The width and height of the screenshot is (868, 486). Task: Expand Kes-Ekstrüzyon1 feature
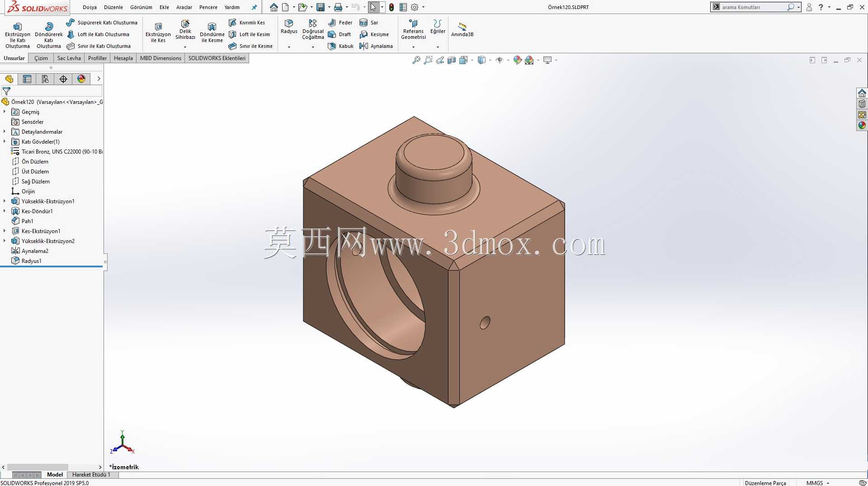pos(5,231)
